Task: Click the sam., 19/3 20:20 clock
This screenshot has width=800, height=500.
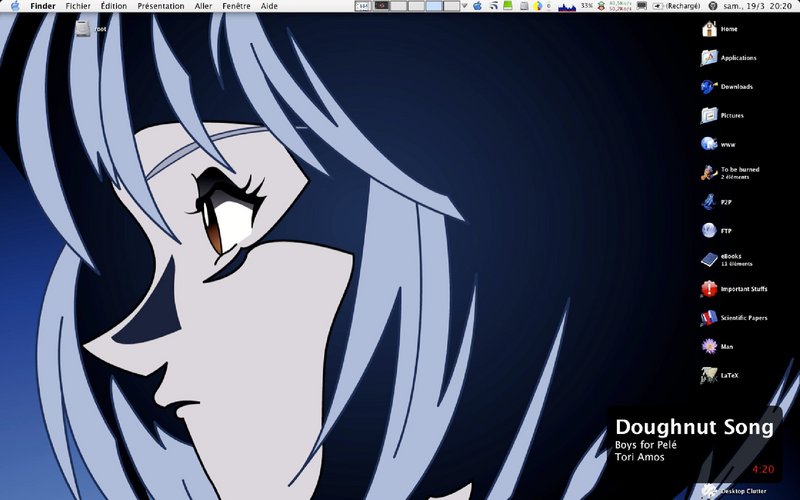Action: pyautogui.click(x=758, y=6)
